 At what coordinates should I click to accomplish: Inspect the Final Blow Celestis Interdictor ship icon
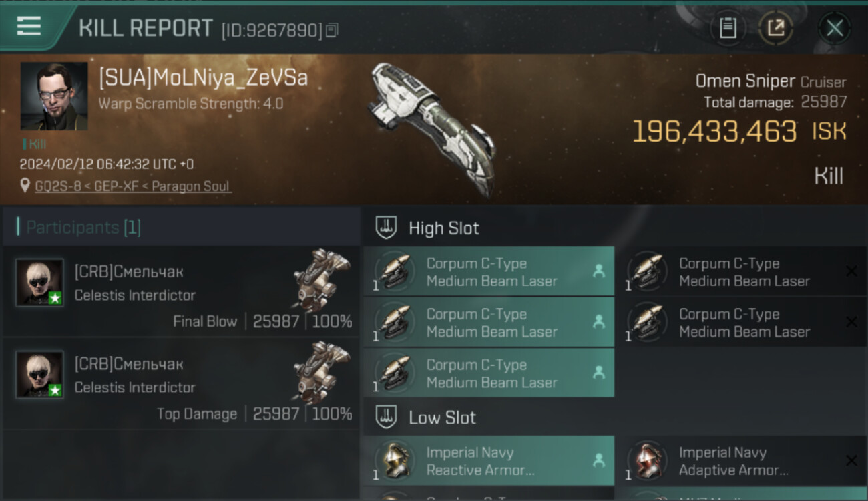[321, 279]
